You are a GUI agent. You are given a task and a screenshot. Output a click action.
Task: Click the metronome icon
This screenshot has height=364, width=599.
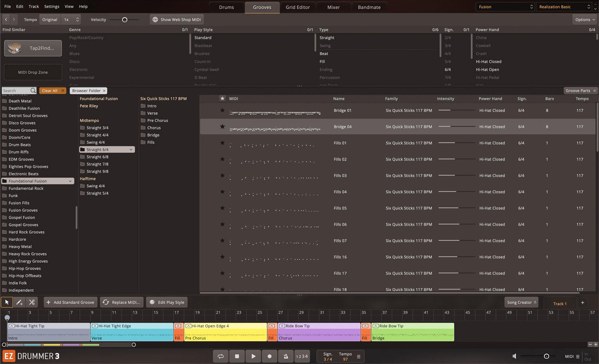tap(286, 356)
